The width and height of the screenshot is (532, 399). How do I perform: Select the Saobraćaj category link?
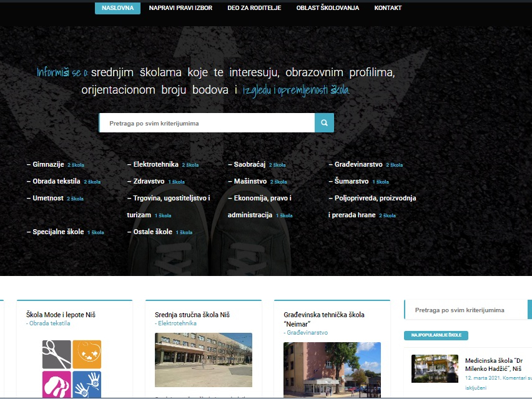tap(249, 164)
